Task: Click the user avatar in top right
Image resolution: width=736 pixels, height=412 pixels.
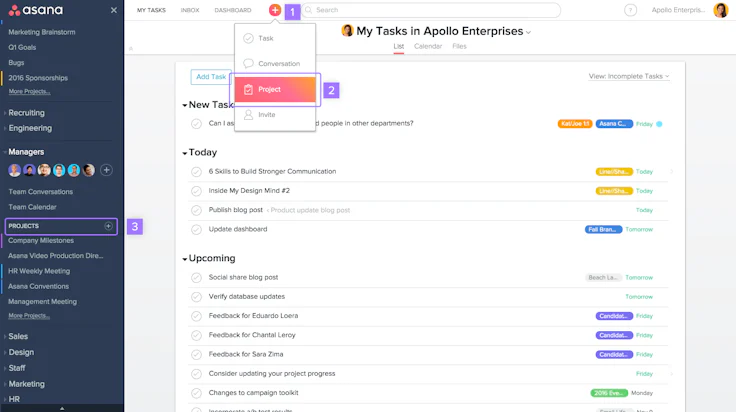Action: pos(721,10)
